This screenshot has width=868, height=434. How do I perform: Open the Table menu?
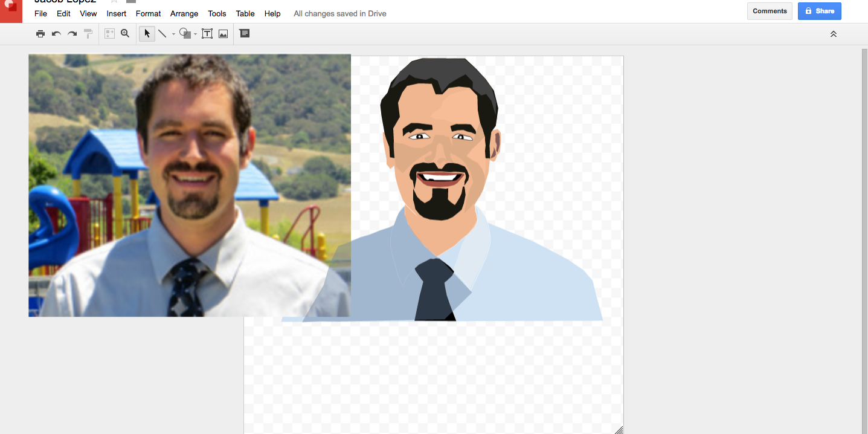tap(245, 13)
